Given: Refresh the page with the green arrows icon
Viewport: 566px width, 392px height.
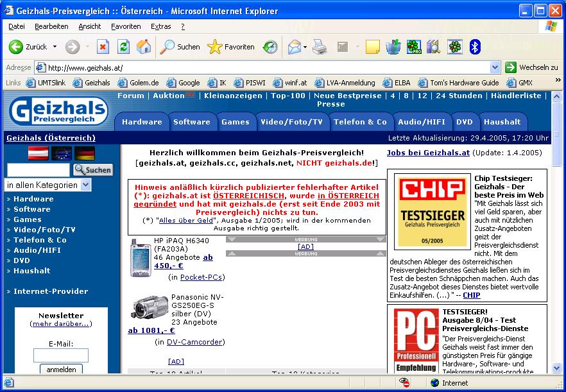Looking at the screenshot, I should click(123, 47).
